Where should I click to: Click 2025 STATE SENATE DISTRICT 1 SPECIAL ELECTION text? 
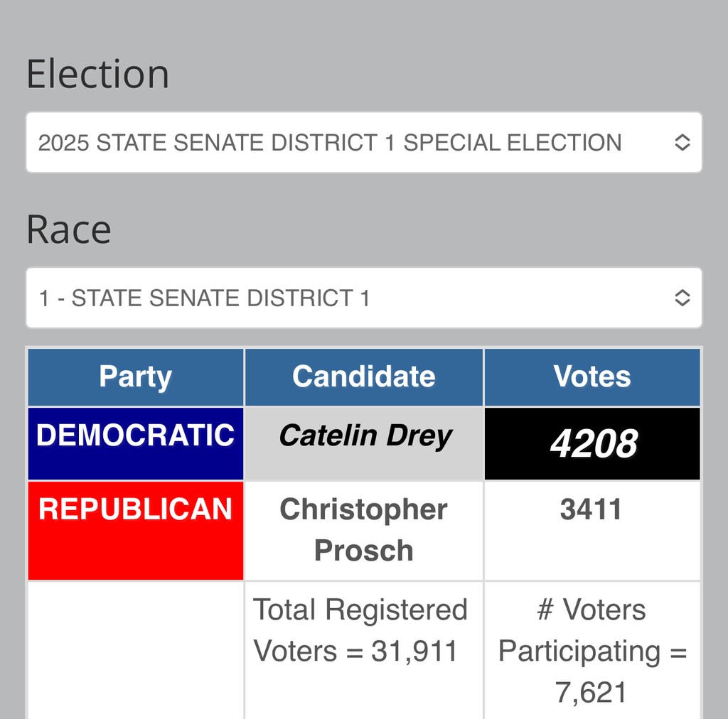pyautogui.click(x=330, y=142)
